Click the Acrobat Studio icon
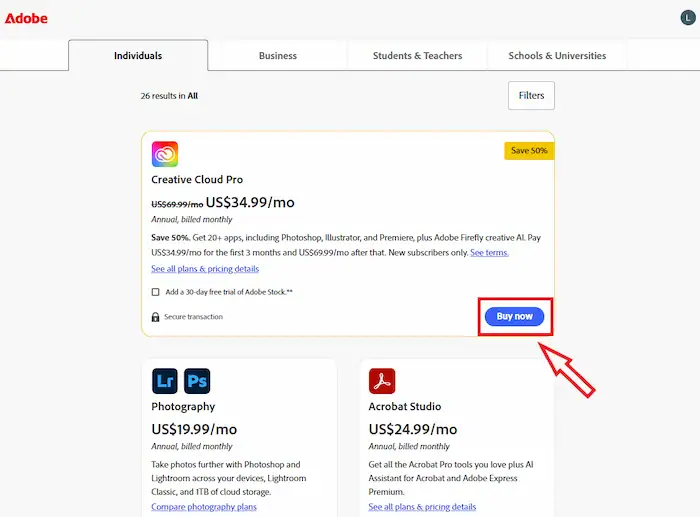This screenshot has width=700, height=517. (x=382, y=381)
